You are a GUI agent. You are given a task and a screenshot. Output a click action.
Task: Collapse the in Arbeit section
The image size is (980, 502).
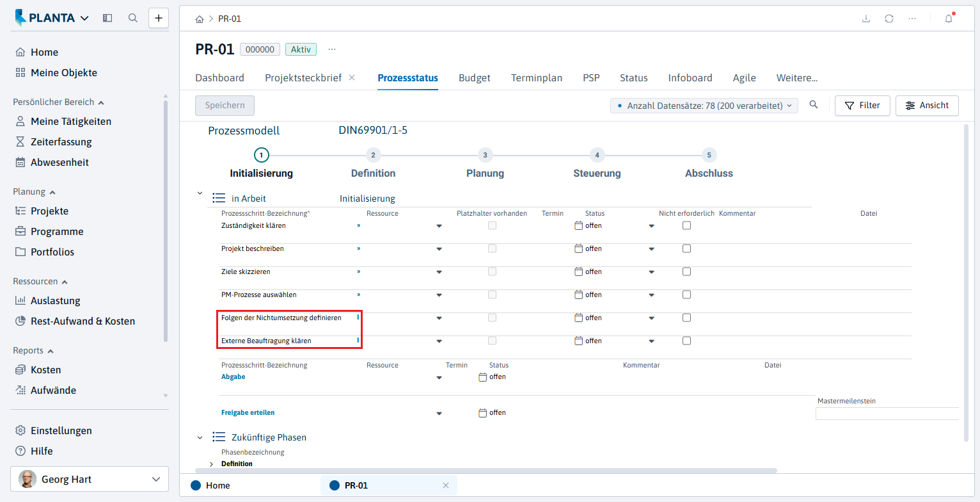click(x=200, y=193)
